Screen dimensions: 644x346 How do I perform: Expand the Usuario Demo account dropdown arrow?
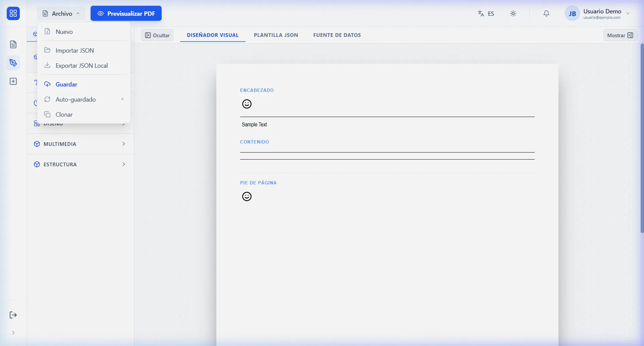tap(628, 13)
